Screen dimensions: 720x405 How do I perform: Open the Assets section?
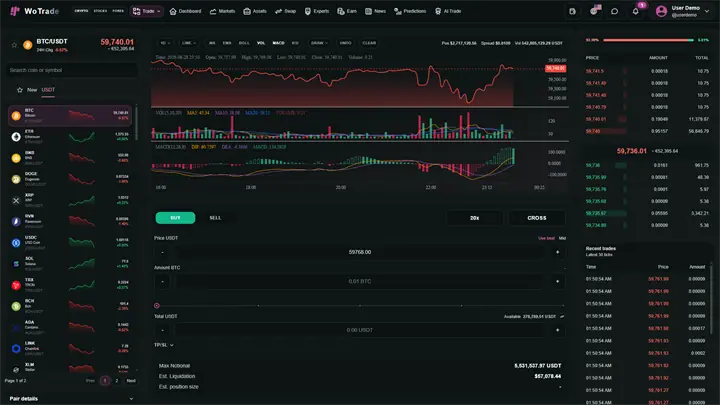[255, 11]
